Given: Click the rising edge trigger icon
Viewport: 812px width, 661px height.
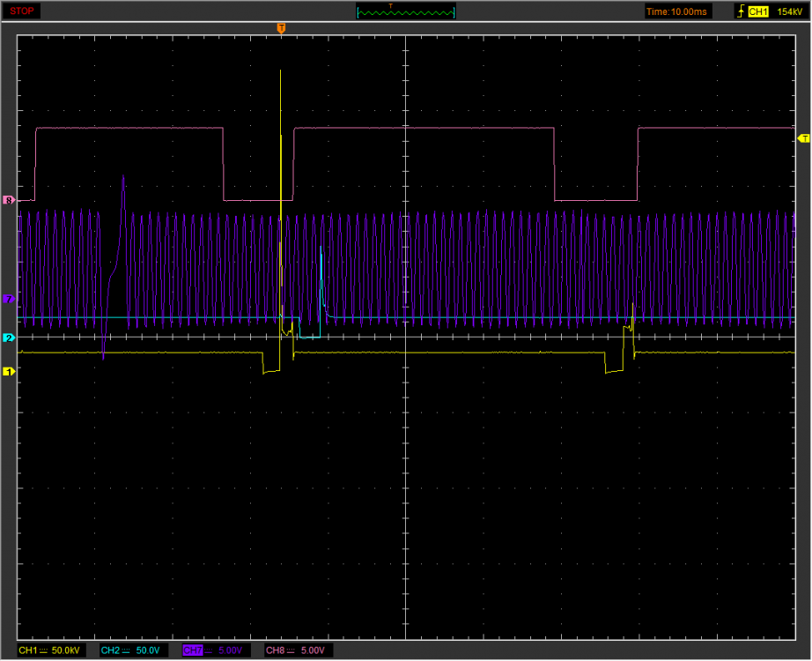Looking at the screenshot, I should click(x=741, y=11).
